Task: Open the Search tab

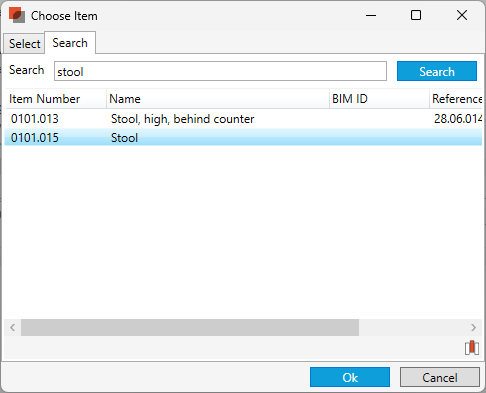Action: (70, 43)
